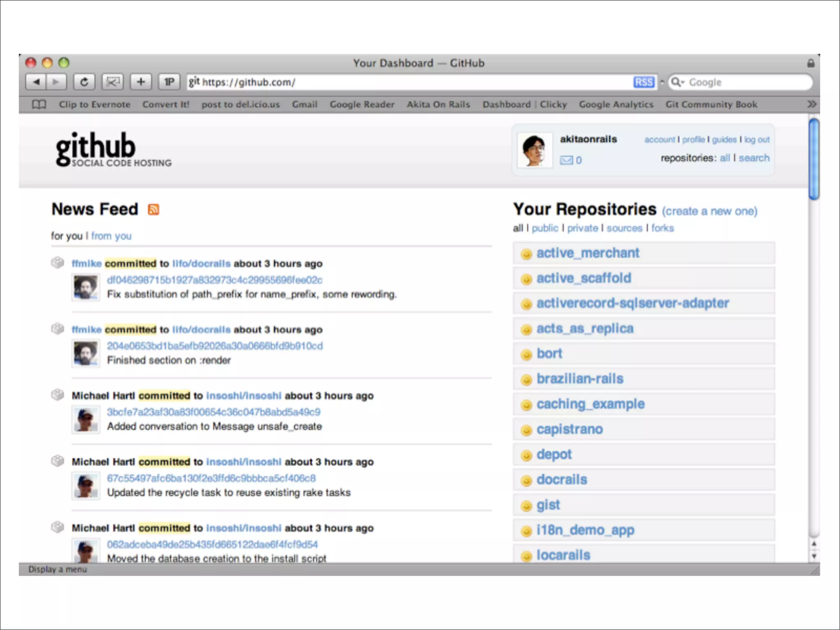Show more bookmarks with the double chevron
Viewport: 840px width, 630px height.
[811, 104]
